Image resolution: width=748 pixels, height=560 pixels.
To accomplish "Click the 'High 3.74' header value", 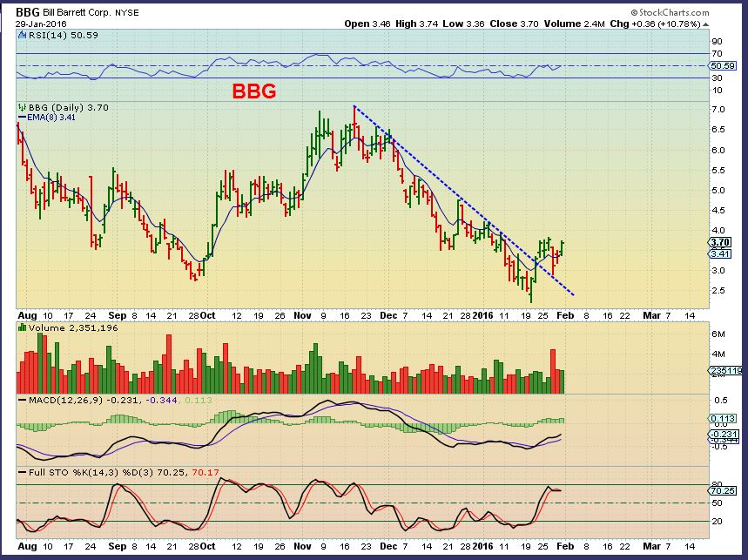I will [x=416, y=24].
